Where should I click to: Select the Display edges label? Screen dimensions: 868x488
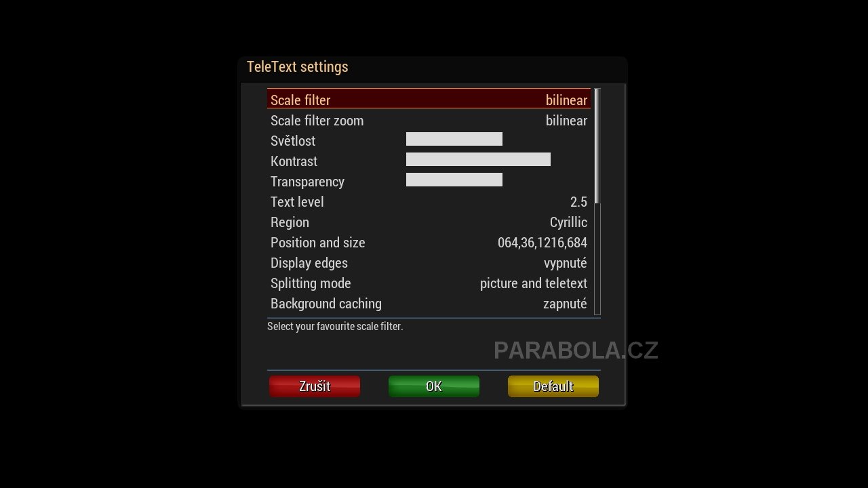309,262
